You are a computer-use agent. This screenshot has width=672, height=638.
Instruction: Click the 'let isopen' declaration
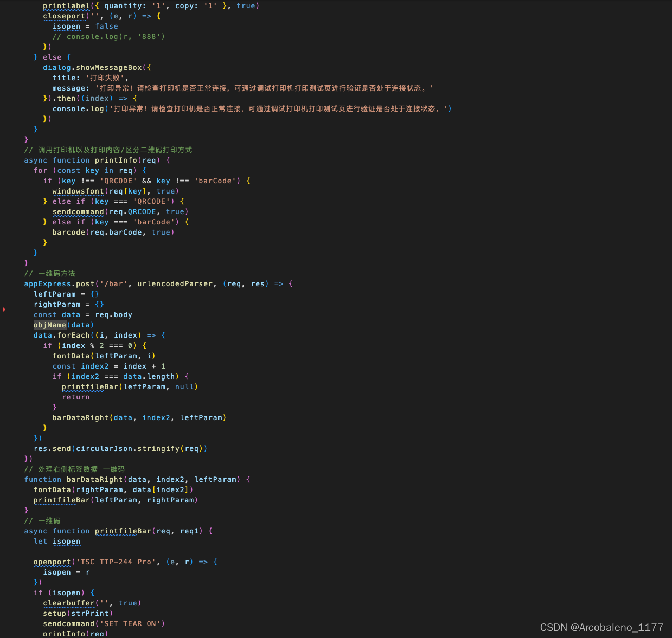(57, 541)
